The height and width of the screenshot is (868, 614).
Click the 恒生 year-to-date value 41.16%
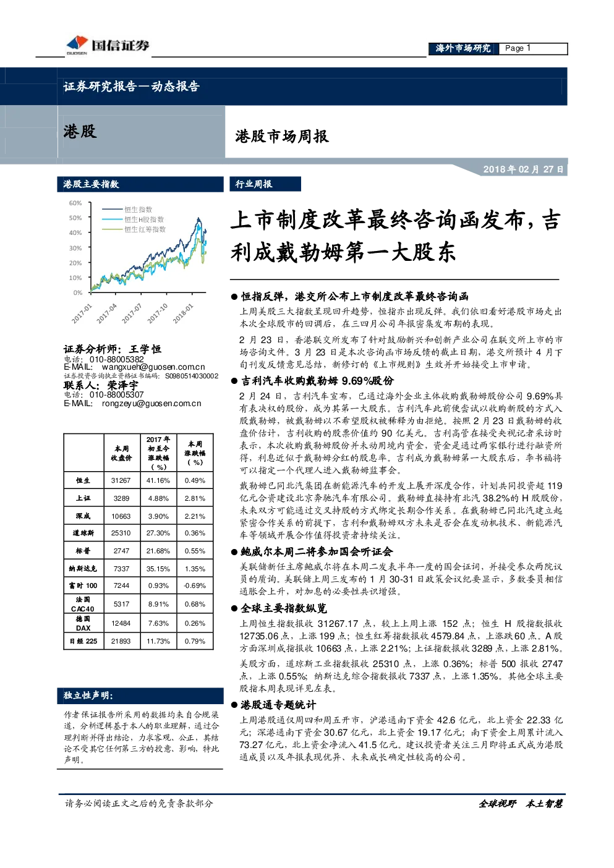point(158,480)
